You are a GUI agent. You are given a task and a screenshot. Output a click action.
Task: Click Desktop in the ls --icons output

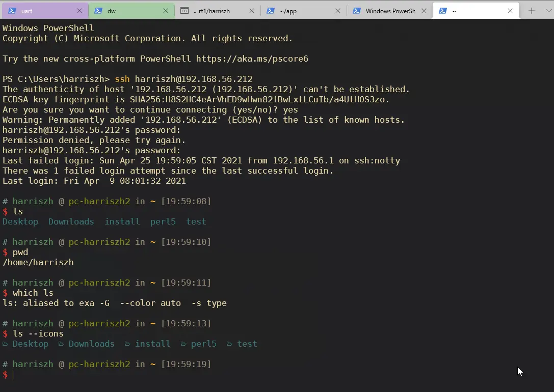pos(31,344)
